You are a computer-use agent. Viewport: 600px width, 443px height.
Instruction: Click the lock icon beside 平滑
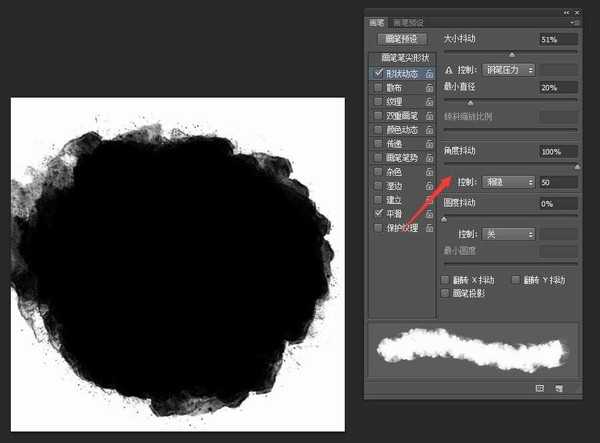click(429, 214)
